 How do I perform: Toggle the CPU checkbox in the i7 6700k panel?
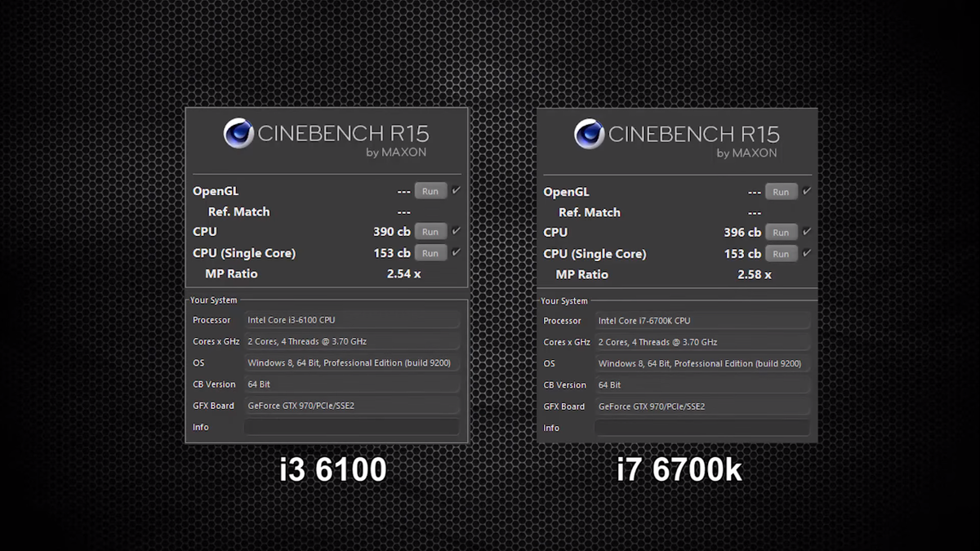pos(807,232)
